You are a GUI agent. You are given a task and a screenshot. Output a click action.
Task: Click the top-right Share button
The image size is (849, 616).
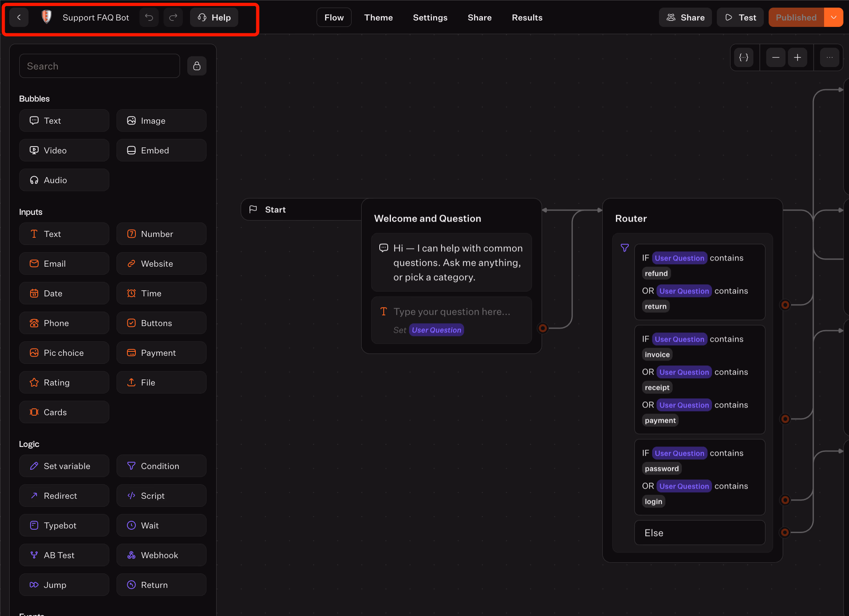tap(685, 18)
